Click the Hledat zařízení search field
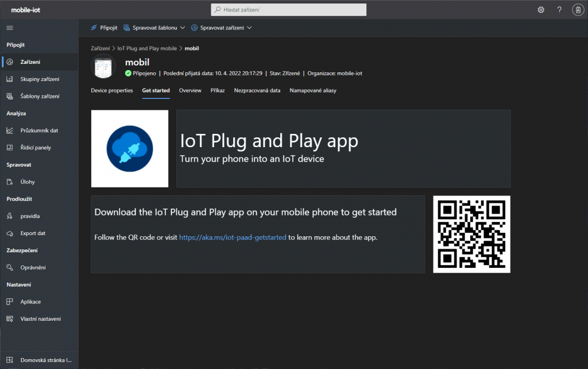Image resolution: width=588 pixels, height=369 pixels. (x=288, y=10)
